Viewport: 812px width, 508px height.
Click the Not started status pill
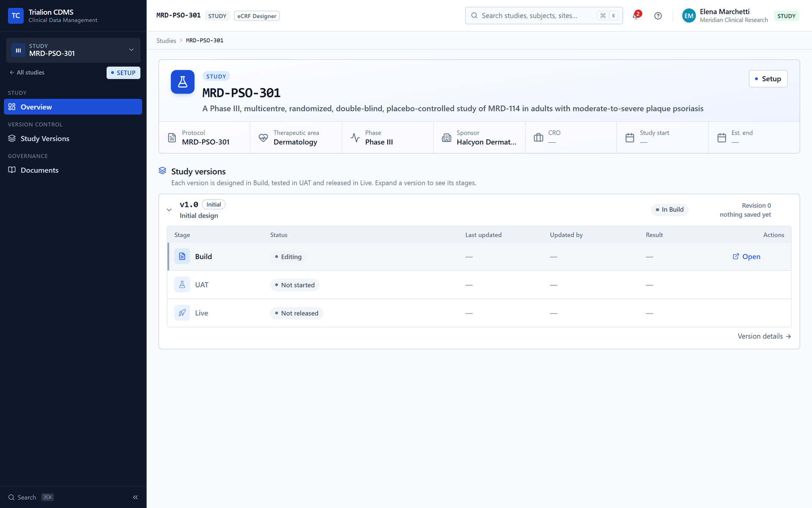tap(295, 285)
